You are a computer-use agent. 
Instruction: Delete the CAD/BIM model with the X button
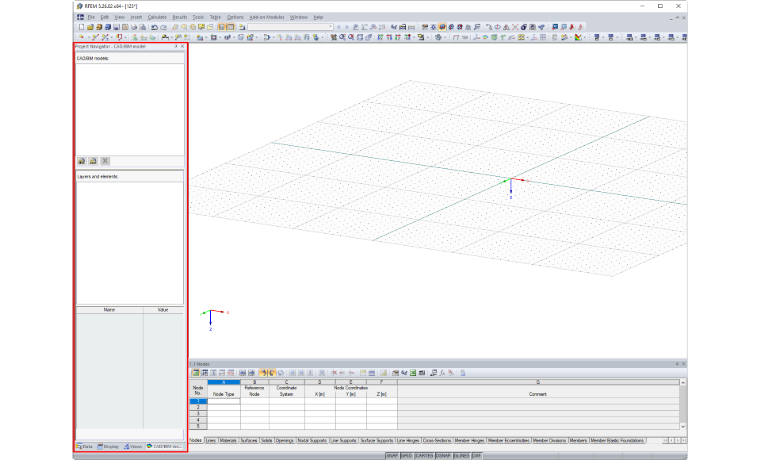[105, 161]
